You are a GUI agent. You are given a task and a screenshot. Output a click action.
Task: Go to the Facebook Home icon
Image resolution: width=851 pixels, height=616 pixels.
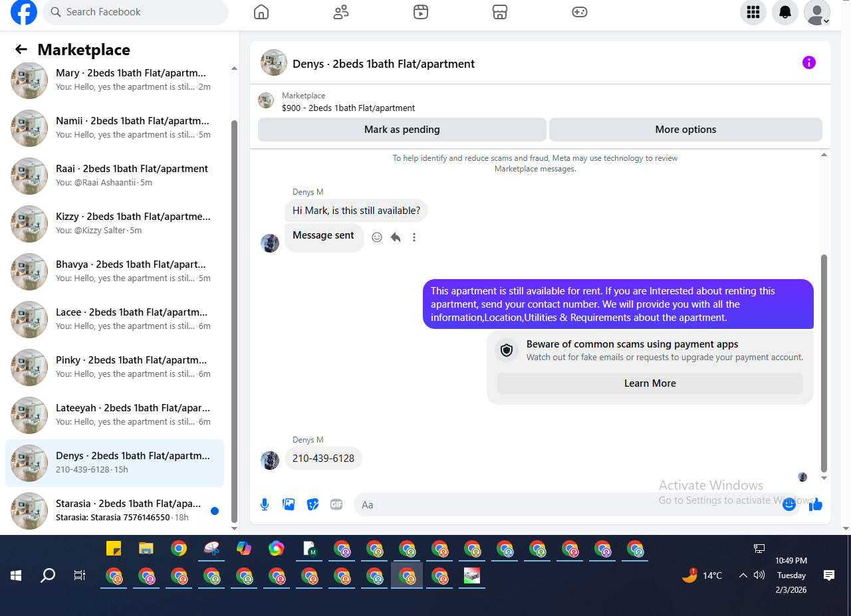tap(261, 12)
